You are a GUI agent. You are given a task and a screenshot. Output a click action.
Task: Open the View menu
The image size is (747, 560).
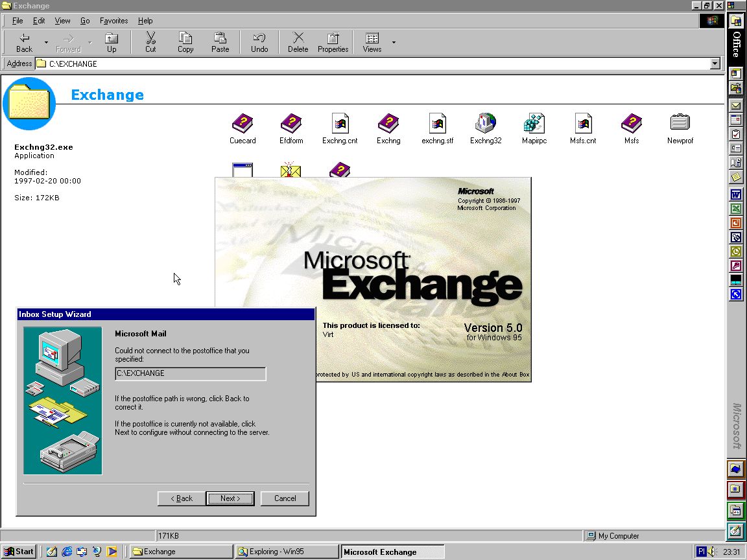click(x=62, y=21)
